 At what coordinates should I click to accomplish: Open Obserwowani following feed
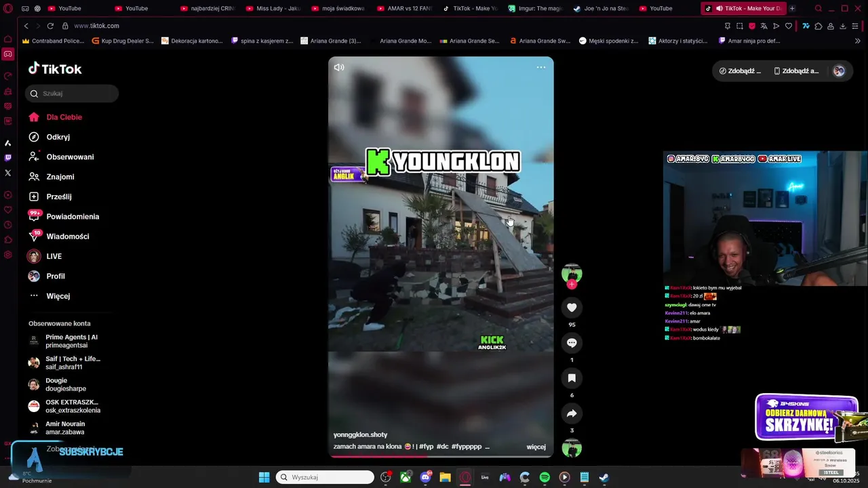point(61,157)
